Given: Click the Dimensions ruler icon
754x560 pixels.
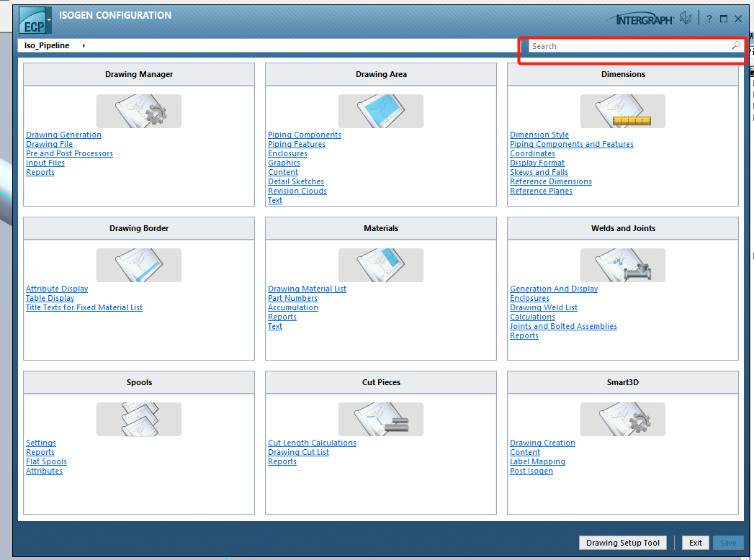Looking at the screenshot, I should (623, 111).
